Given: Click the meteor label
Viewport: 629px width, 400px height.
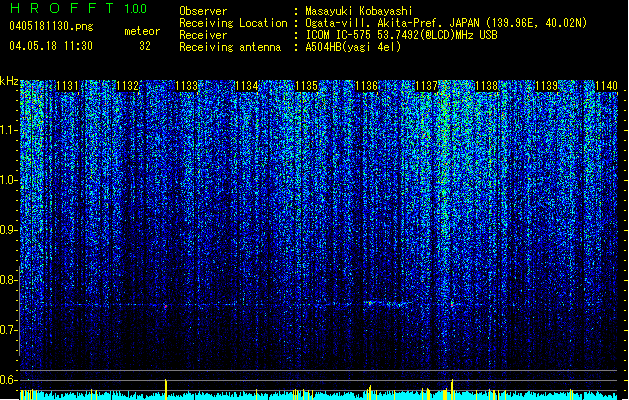Looking at the screenshot, I should point(142,31).
